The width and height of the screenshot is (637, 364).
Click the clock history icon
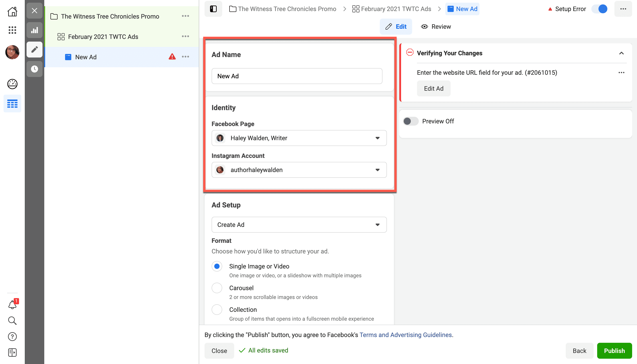coord(35,69)
